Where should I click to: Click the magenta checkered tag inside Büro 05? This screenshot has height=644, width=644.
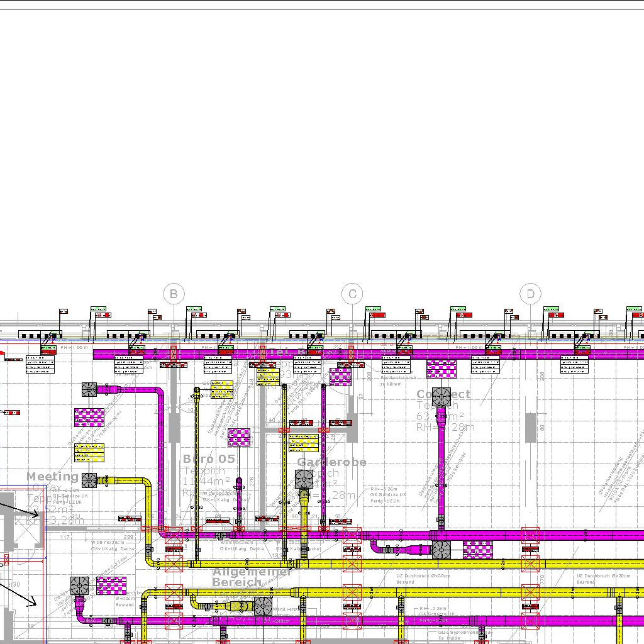[239, 437]
